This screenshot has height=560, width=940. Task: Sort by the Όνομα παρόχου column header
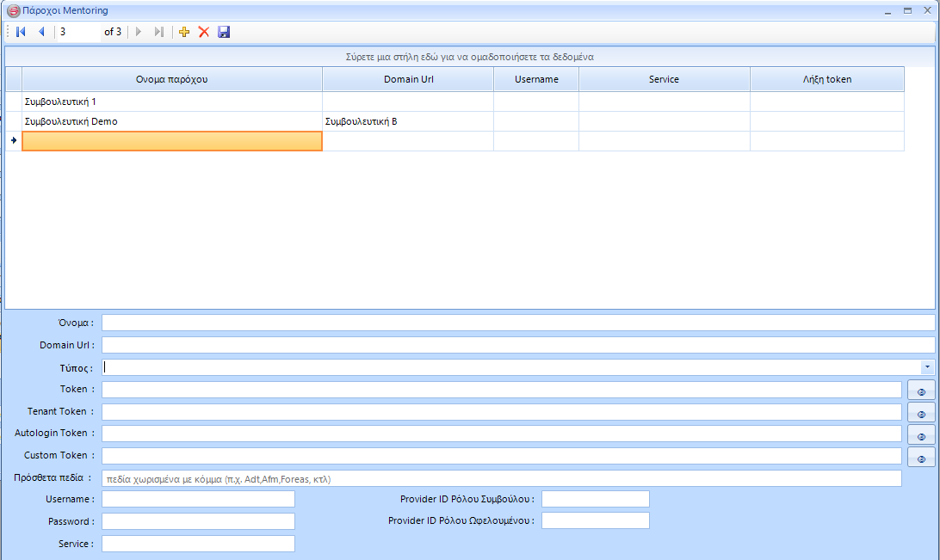(172, 79)
